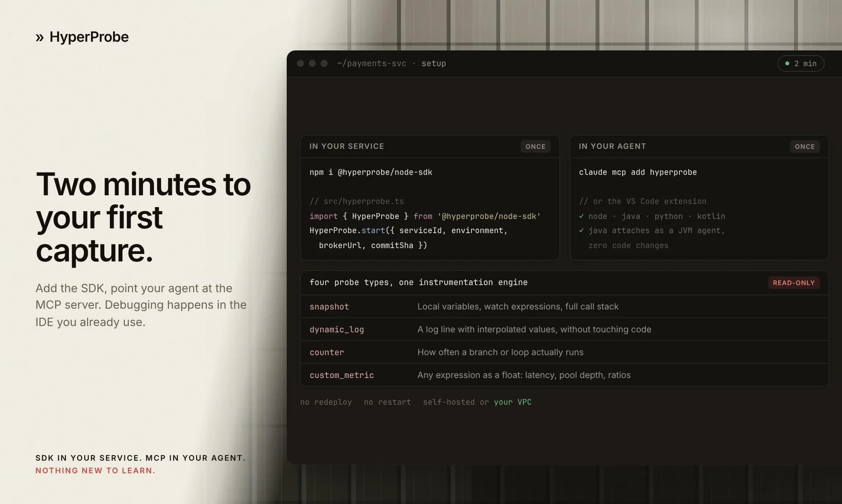Click the "zero code changes" line
The width and height of the screenshot is (842, 504).
click(628, 246)
